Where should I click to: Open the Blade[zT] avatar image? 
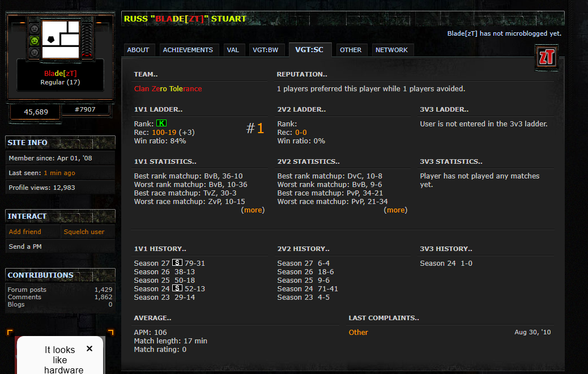[x=61, y=40]
